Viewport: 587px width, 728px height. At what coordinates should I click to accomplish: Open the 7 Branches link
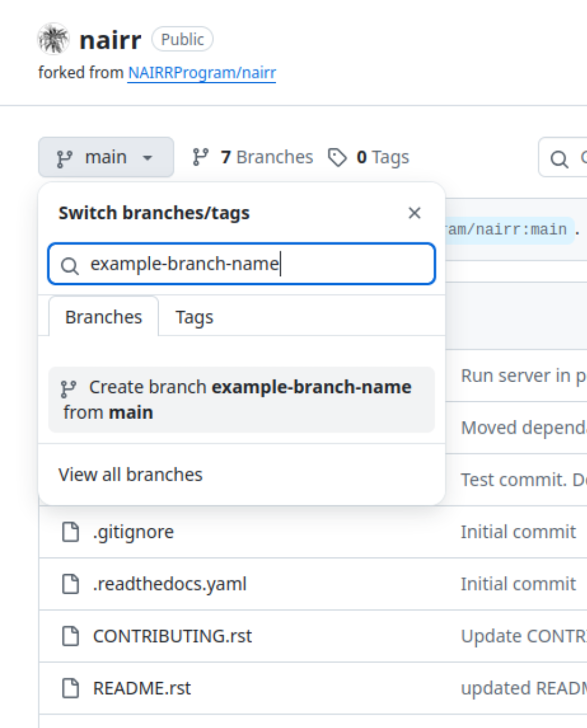coord(252,157)
